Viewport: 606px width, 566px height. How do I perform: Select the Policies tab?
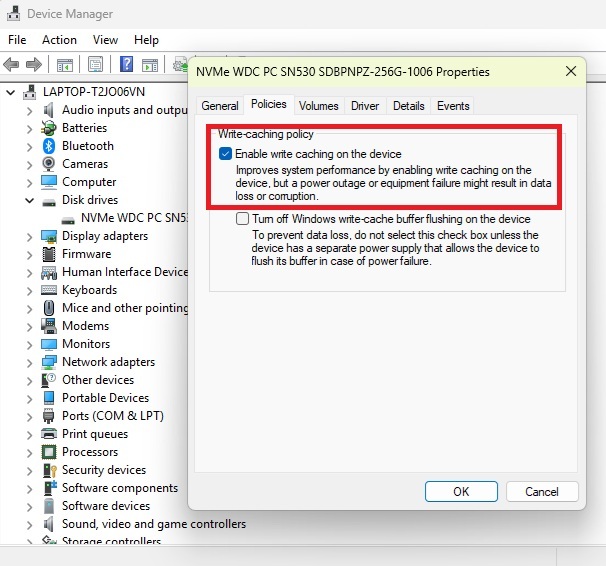point(269,104)
